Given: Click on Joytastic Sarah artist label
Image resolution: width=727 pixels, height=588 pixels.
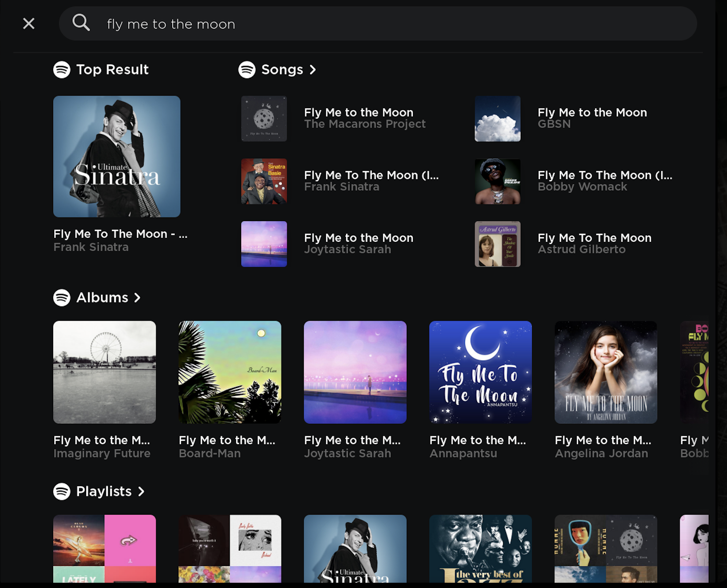Looking at the screenshot, I should click(x=348, y=250).
